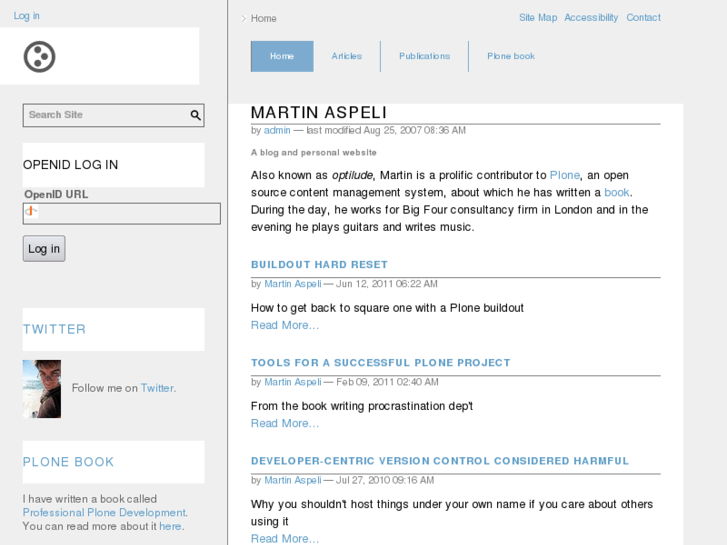This screenshot has width=727, height=545.
Task: Focus the OpenID URL input field
Action: (122, 214)
